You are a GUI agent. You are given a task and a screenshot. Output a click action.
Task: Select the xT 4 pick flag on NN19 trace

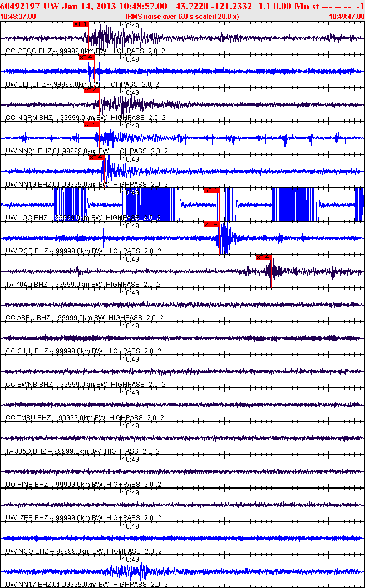click(96, 157)
